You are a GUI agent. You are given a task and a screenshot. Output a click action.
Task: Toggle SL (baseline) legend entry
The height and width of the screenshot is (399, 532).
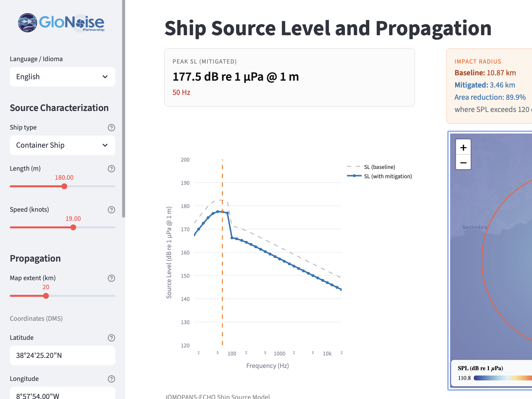379,167
